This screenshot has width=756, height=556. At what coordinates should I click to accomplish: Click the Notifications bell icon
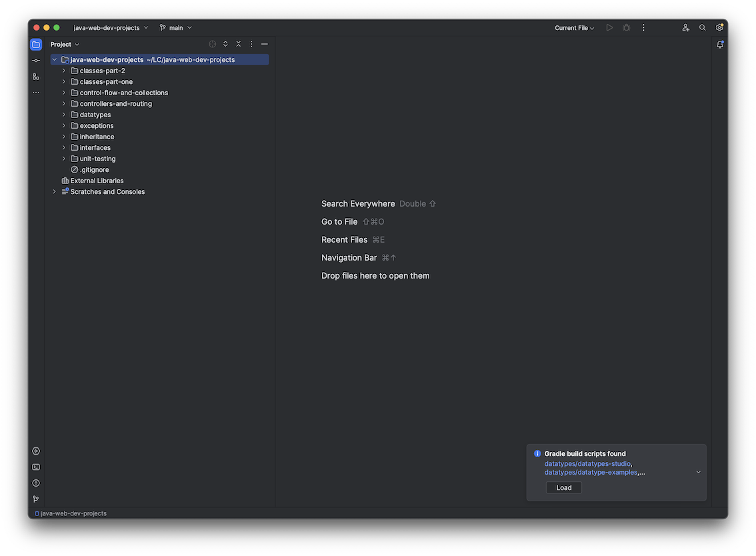[719, 45]
